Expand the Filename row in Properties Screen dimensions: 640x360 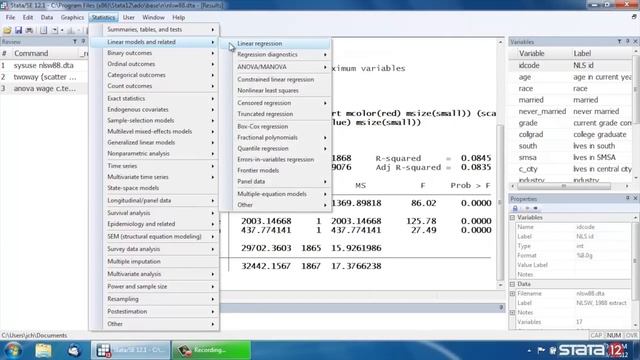pos(512,293)
